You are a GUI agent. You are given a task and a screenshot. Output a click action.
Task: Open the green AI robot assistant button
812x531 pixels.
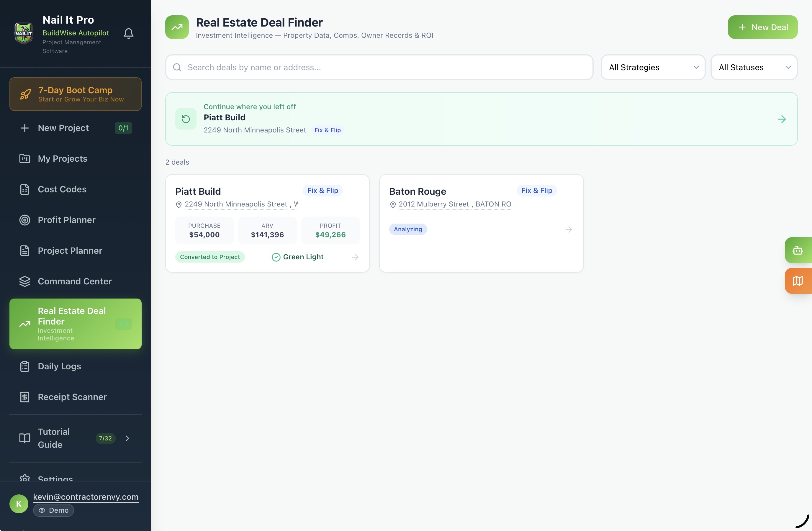tap(797, 250)
